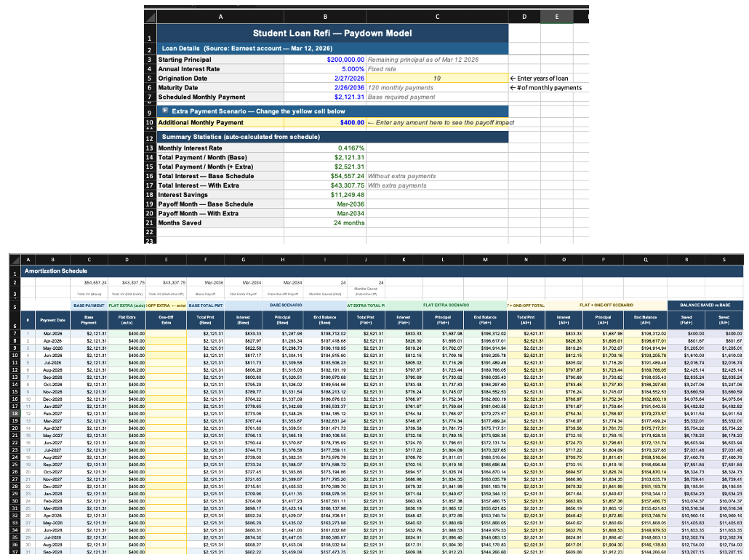
Task: Select column S header in Amortization Schedule sheet
Action: (724, 260)
